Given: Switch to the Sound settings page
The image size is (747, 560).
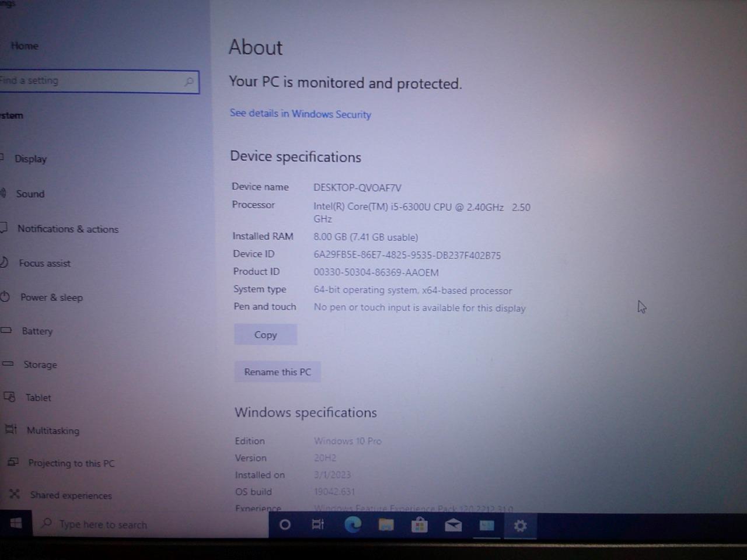Looking at the screenshot, I should click(30, 194).
